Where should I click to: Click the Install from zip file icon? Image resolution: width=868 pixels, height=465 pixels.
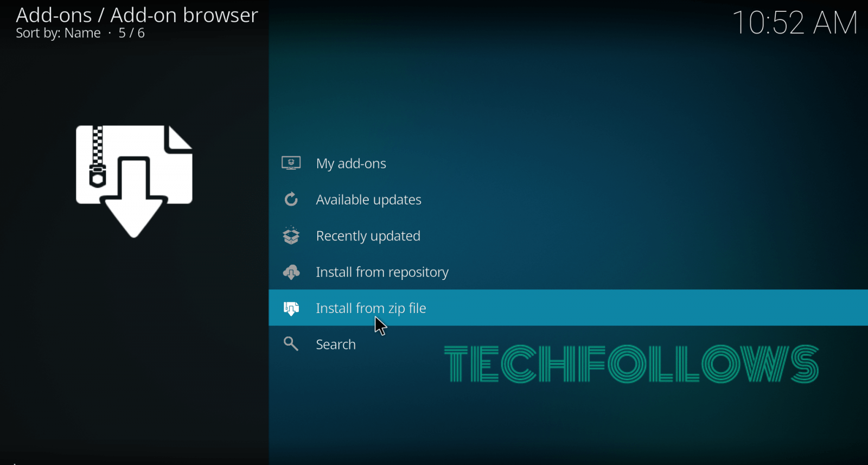tap(291, 308)
